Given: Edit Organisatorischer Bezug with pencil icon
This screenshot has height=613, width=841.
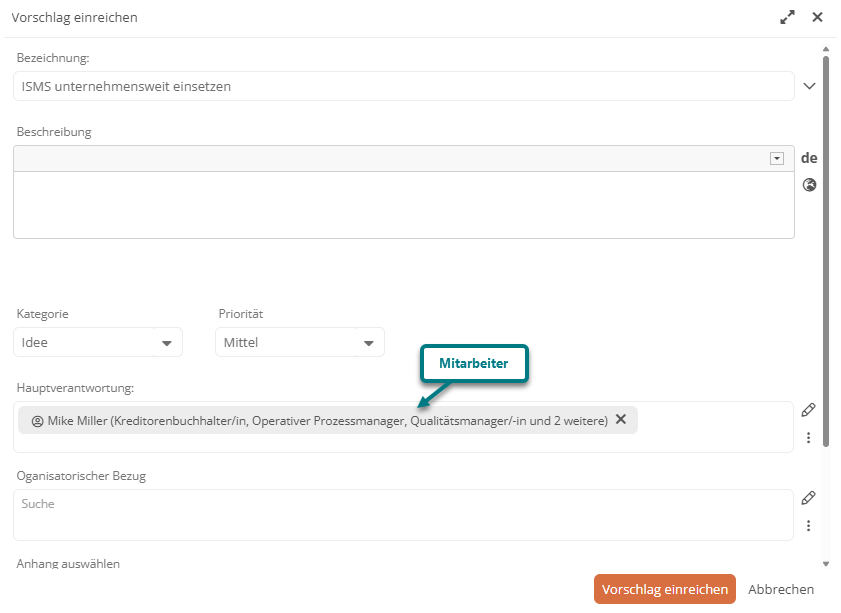Looking at the screenshot, I should (x=809, y=498).
